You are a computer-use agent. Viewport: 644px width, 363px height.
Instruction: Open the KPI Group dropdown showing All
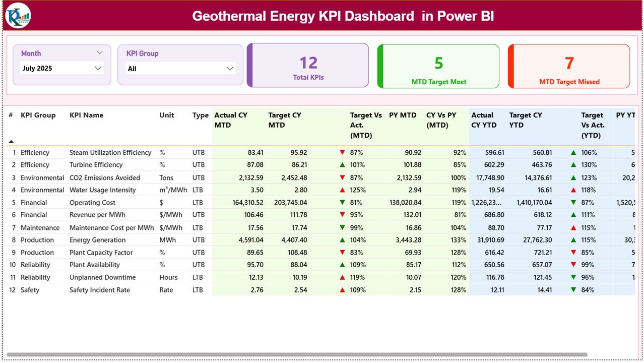[x=180, y=69]
